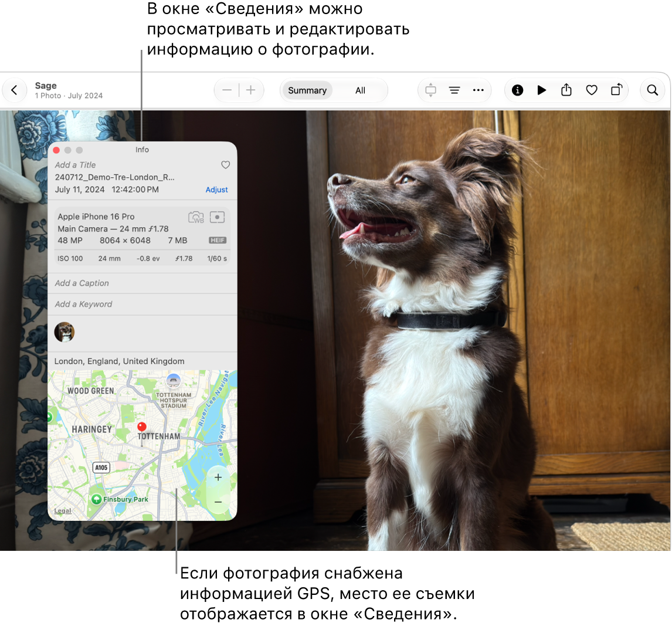The width and height of the screenshot is (672, 626).
Task: Click the zoom out minus in toolbar
Action: point(227,90)
